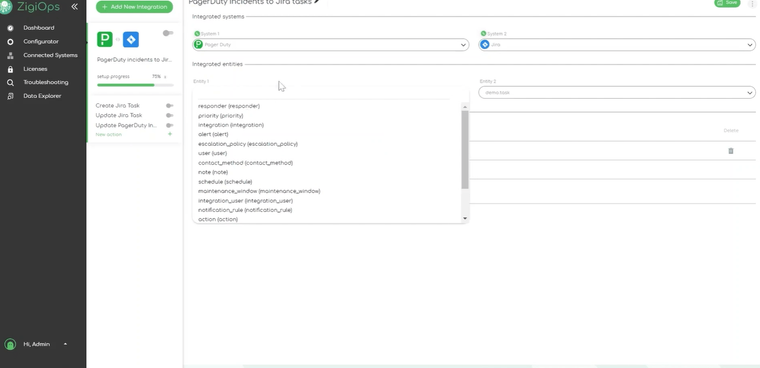The width and height of the screenshot is (760, 368).
Task: Open the Configurator menu item
Action: pyautogui.click(x=41, y=42)
